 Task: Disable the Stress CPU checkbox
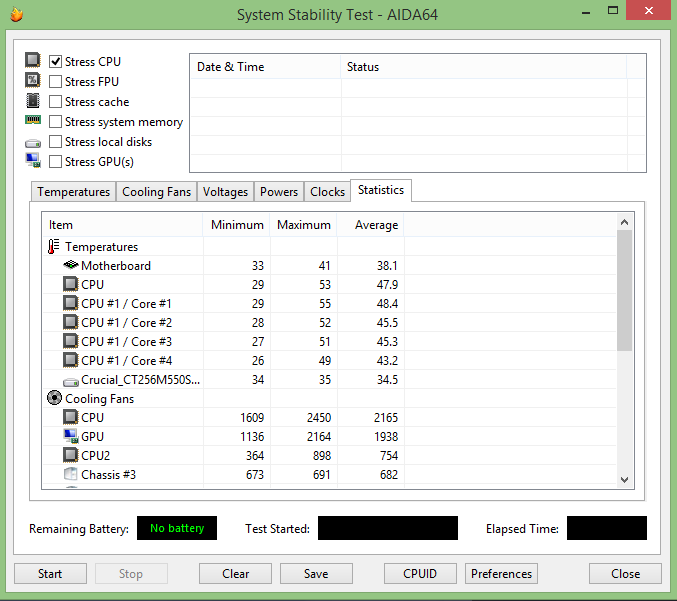pos(55,62)
